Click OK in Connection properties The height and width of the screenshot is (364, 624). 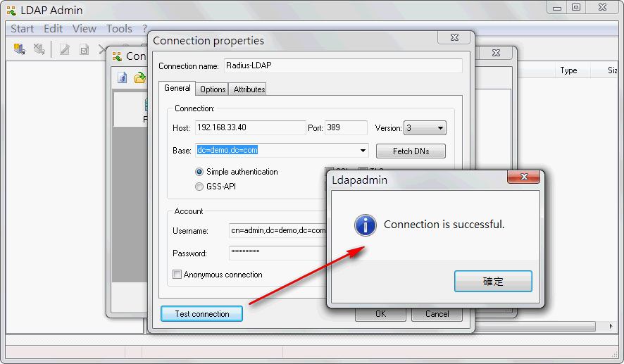tap(380, 314)
